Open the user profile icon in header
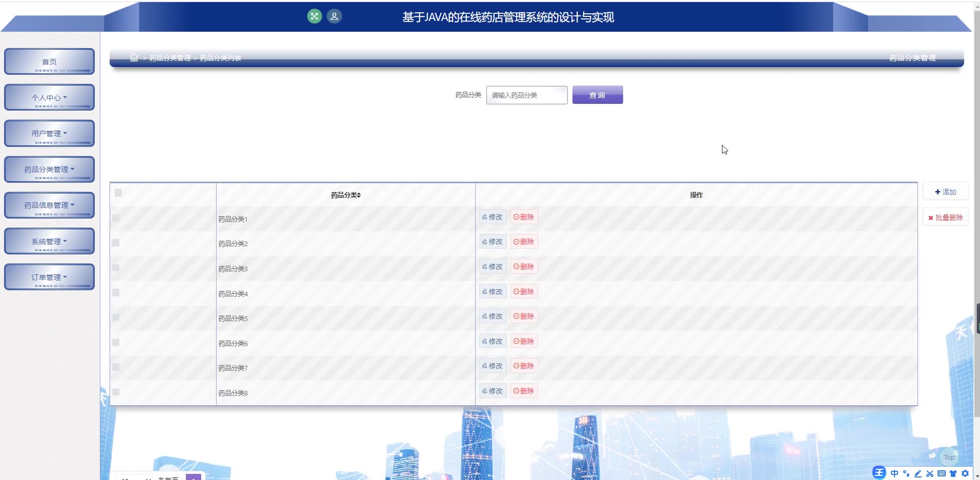This screenshot has width=980, height=480. tap(334, 16)
